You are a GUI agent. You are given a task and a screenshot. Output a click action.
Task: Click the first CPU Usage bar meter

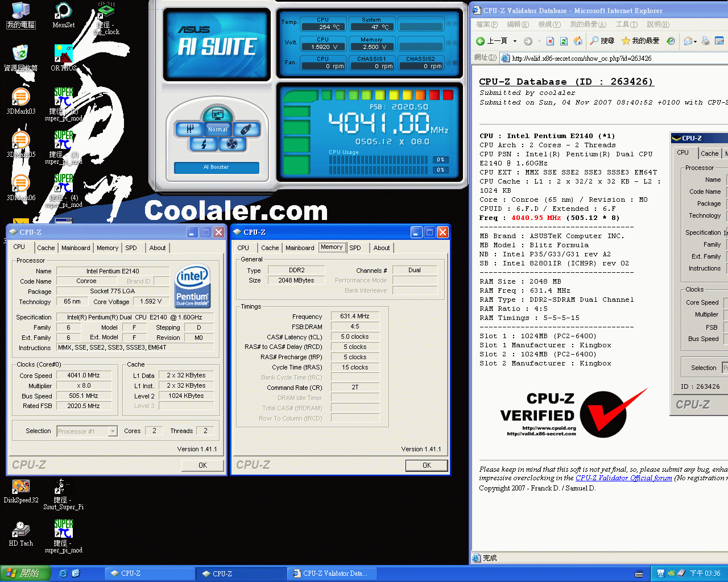point(379,160)
